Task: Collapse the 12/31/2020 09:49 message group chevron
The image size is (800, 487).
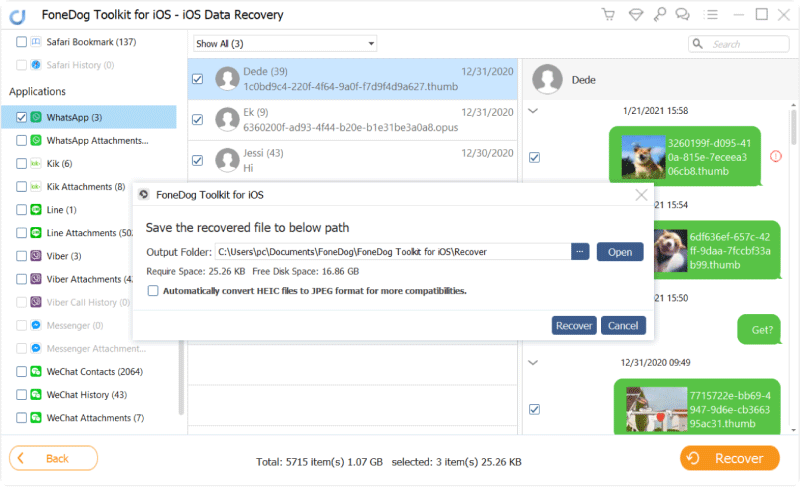Action: (x=533, y=363)
